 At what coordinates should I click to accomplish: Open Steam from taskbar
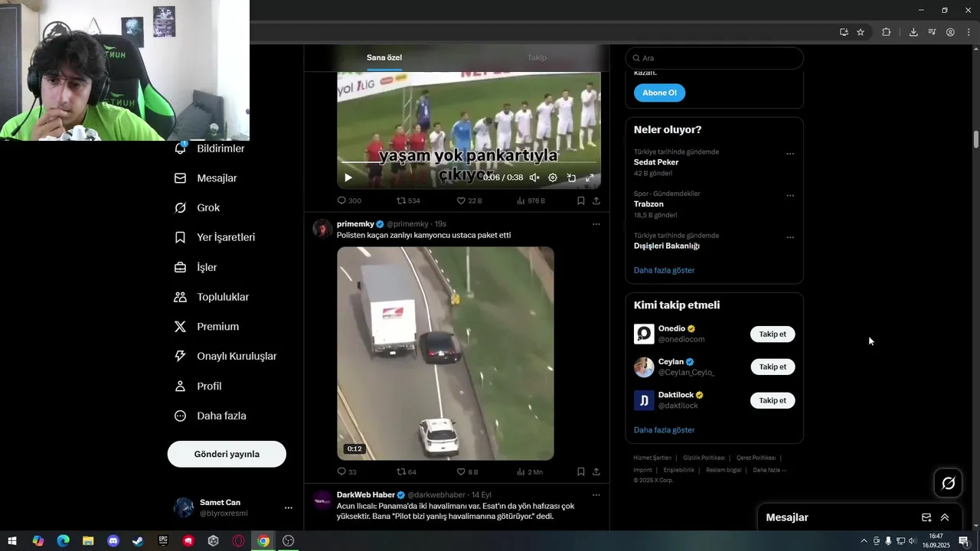138,541
